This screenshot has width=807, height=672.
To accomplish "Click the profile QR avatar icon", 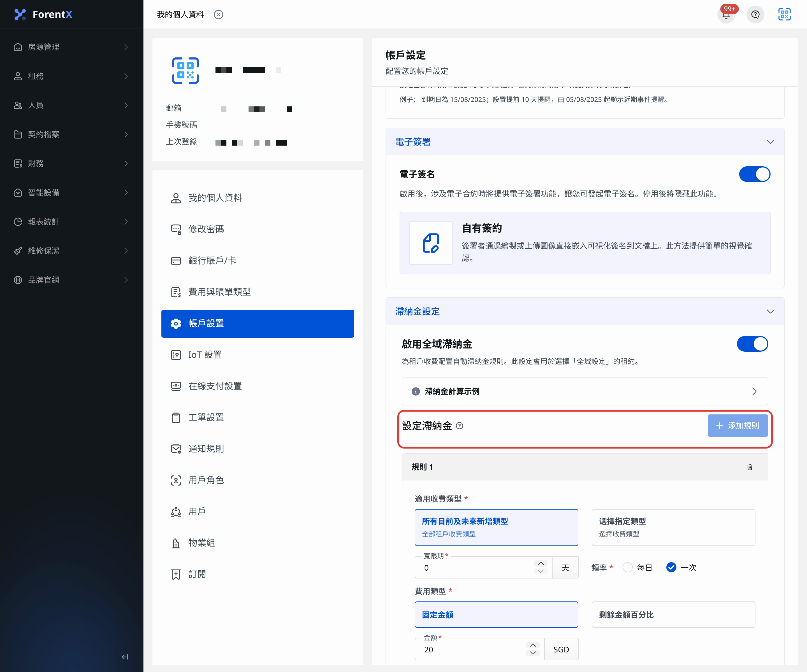I will click(185, 71).
